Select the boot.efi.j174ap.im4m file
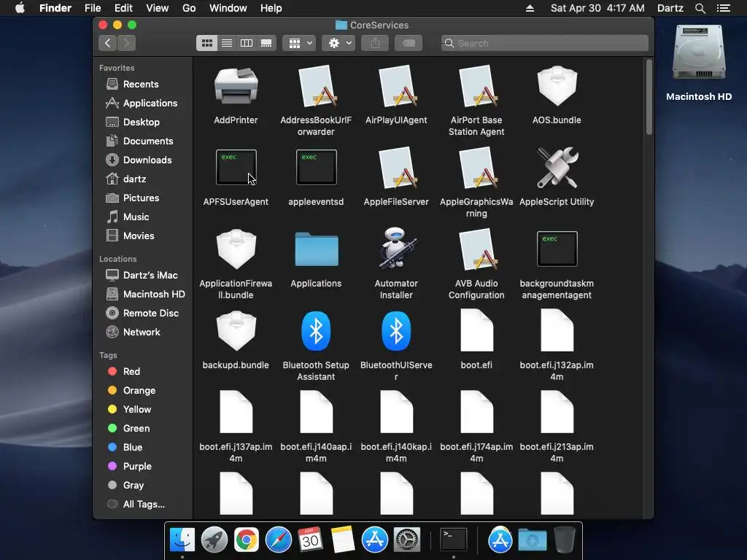 (x=476, y=412)
